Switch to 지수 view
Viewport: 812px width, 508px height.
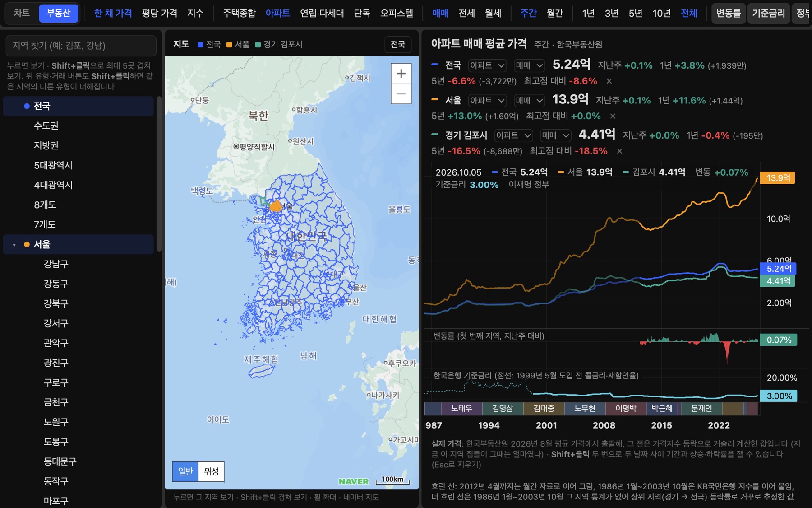(x=195, y=13)
